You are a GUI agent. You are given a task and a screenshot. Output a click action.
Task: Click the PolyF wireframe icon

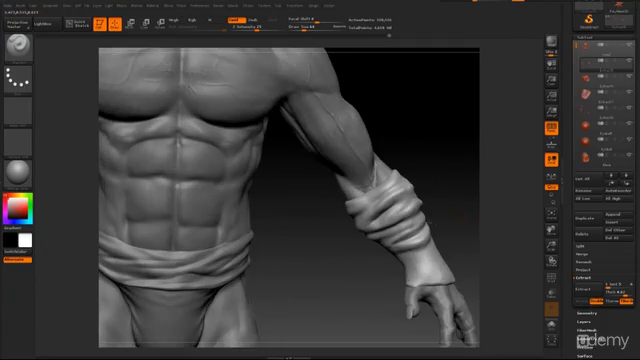click(x=551, y=278)
